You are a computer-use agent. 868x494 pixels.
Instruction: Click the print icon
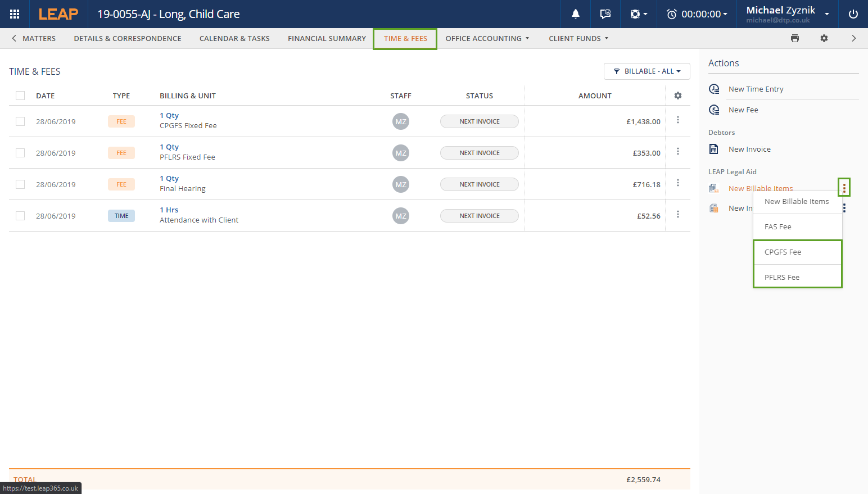pyautogui.click(x=795, y=38)
